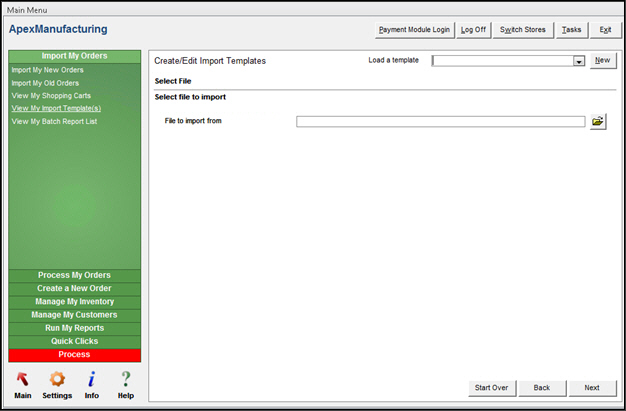Screen dimensions: 626x411
Task: Click the New template button
Action: [x=603, y=60]
